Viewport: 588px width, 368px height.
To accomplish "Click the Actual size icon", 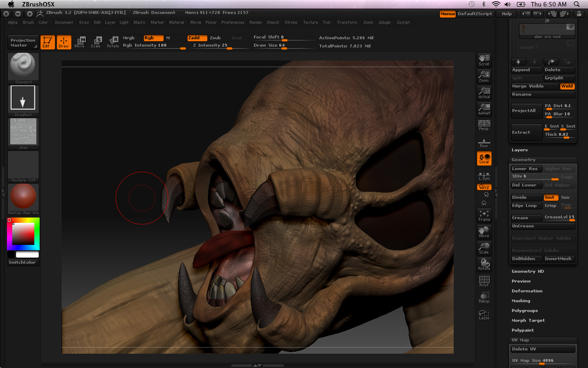I will click(x=484, y=93).
